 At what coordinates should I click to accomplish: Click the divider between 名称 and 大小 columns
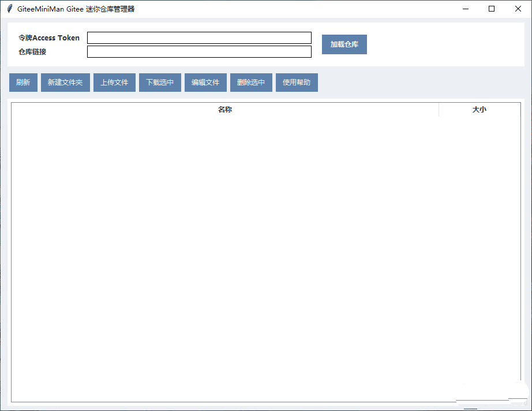[x=439, y=110]
